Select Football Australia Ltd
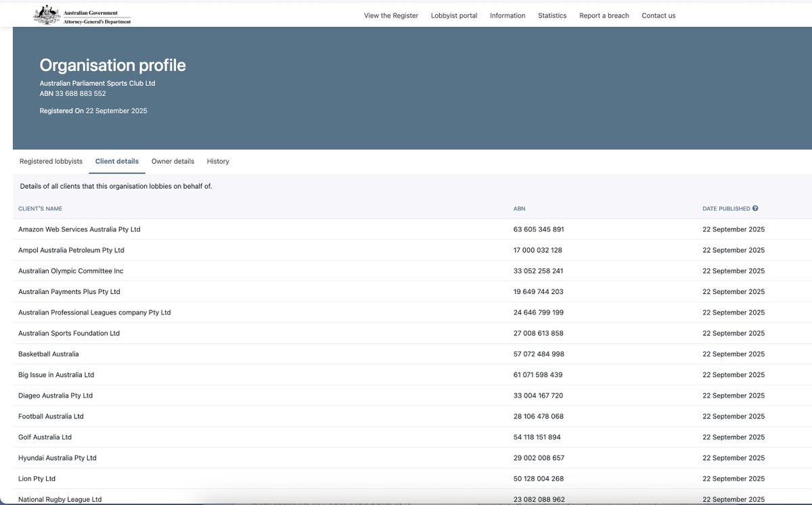812x505 pixels. [x=51, y=416]
